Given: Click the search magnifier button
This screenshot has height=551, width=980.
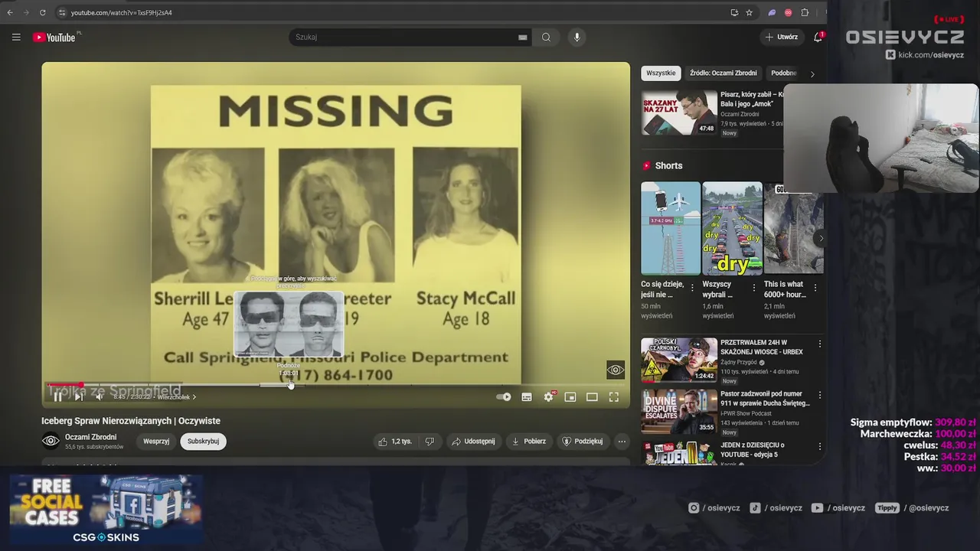Looking at the screenshot, I should tap(546, 37).
